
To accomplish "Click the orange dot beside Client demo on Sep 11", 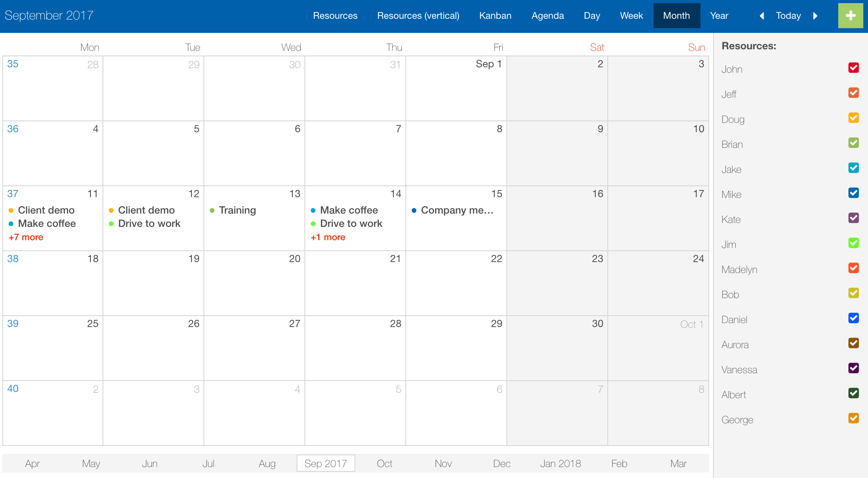I will (x=11, y=210).
